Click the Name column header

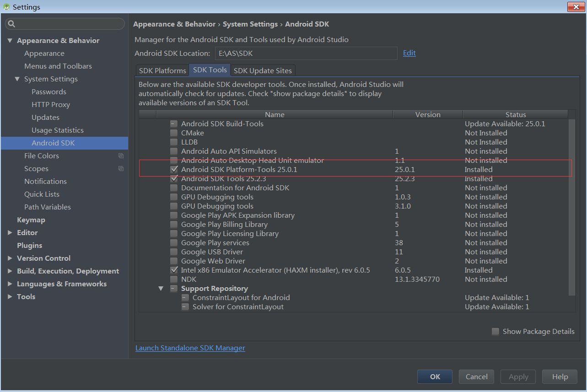275,114
